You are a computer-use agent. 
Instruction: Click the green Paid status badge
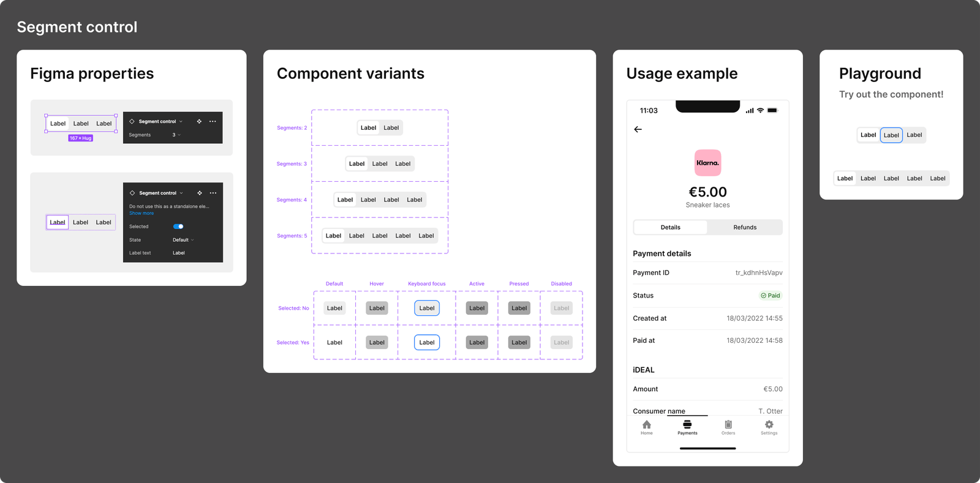coord(771,296)
